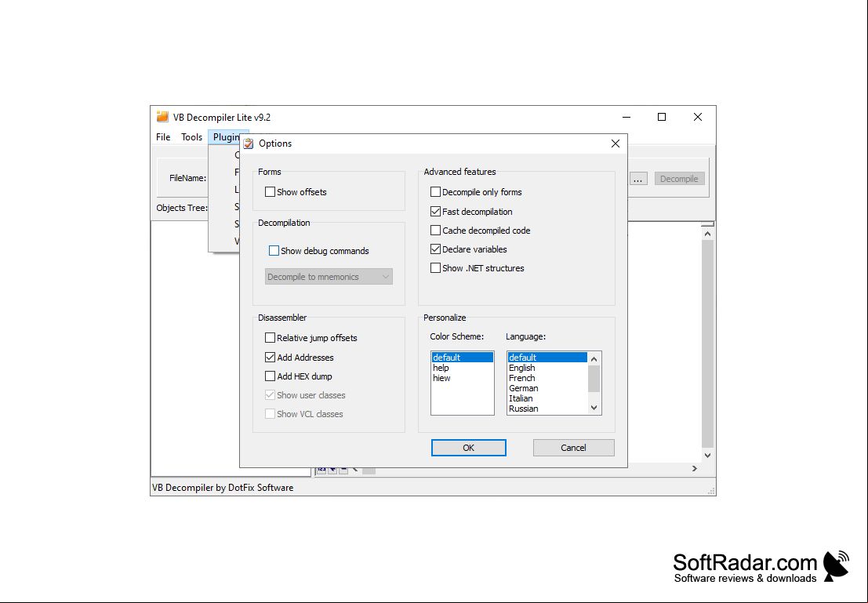Click the main window vertical scrollbar thumb
Image resolution: width=868 pixels, height=603 pixels.
pyautogui.click(x=707, y=343)
